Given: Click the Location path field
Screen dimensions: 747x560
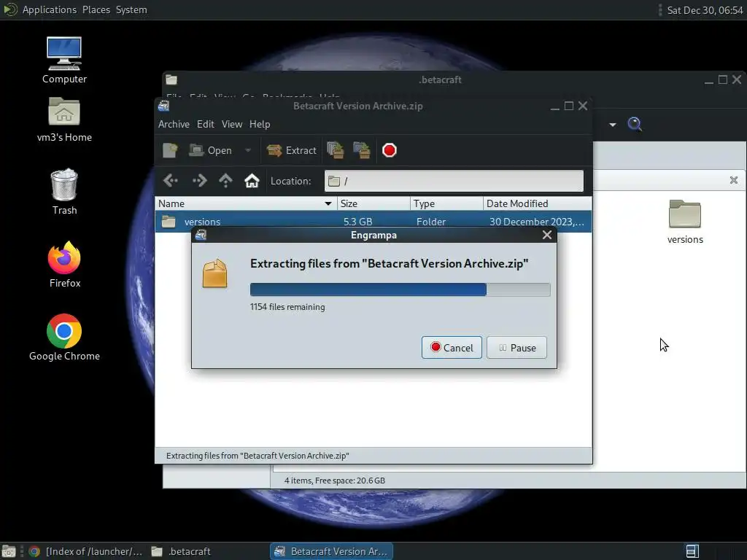Looking at the screenshot, I should coord(454,181).
